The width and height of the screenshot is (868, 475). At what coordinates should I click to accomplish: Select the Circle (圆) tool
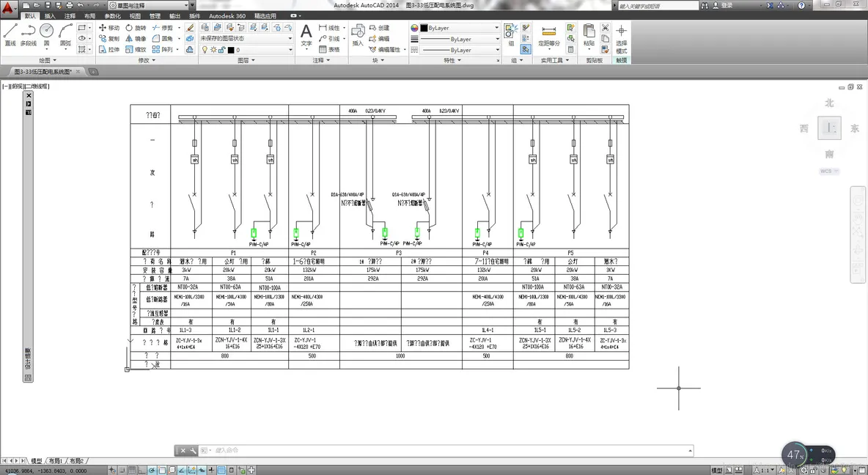tap(46, 34)
